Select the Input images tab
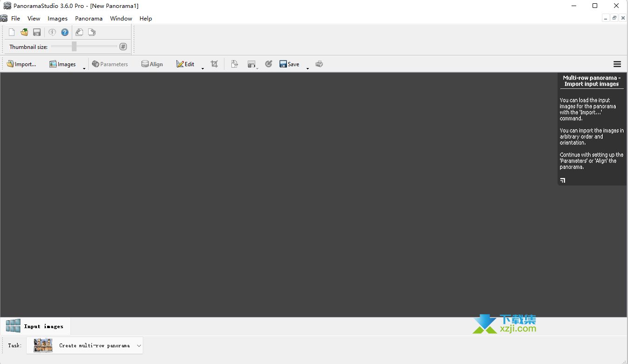Image resolution: width=628 pixels, height=364 pixels. point(35,326)
